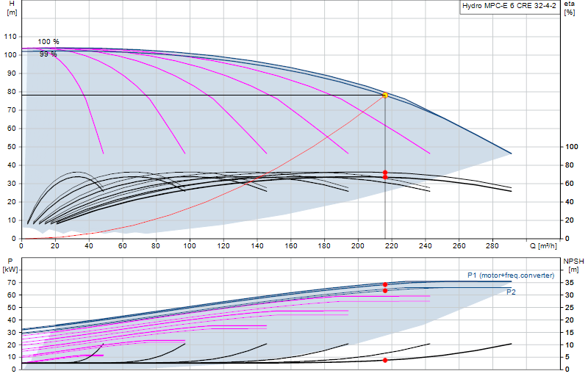Click the red marker on the NPSH curve

click(x=385, y=360)
